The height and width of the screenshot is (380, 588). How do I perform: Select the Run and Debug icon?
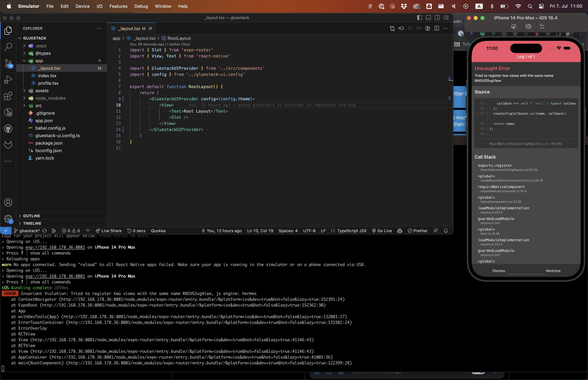coord(8,80)
